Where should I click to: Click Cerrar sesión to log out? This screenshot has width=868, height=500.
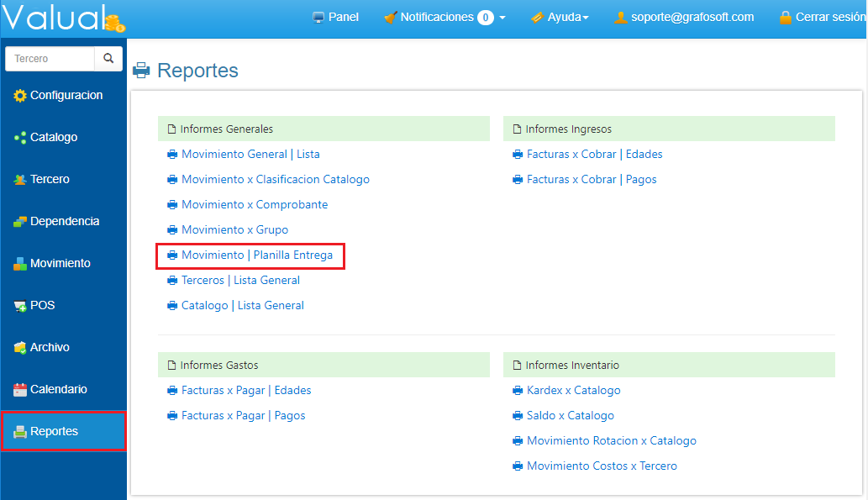coord(822,17)
